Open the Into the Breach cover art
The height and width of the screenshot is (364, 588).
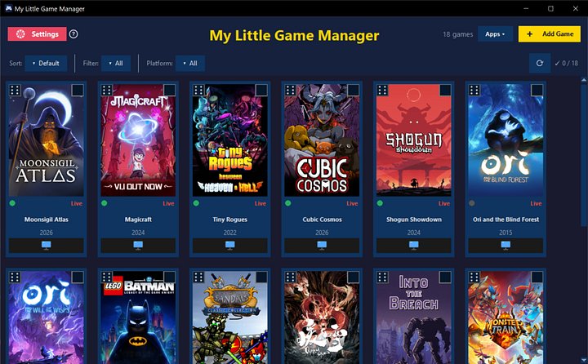(x=413, y=317)
